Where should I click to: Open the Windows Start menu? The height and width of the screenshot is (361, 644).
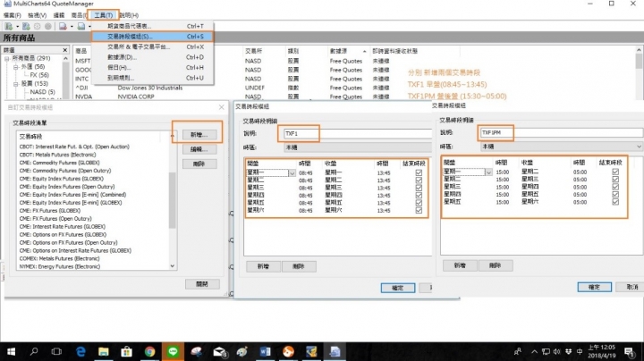point(11,351)
